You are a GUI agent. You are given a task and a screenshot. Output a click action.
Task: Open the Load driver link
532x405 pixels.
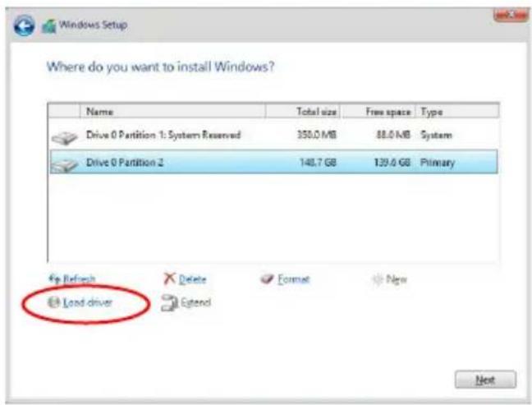pos(88,302)
